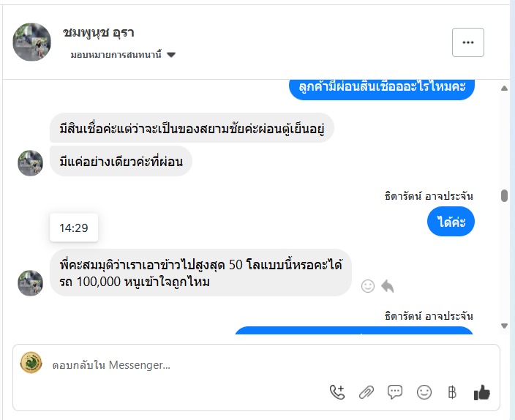
Task: Click the phone call icon
Action: (337, 392)
